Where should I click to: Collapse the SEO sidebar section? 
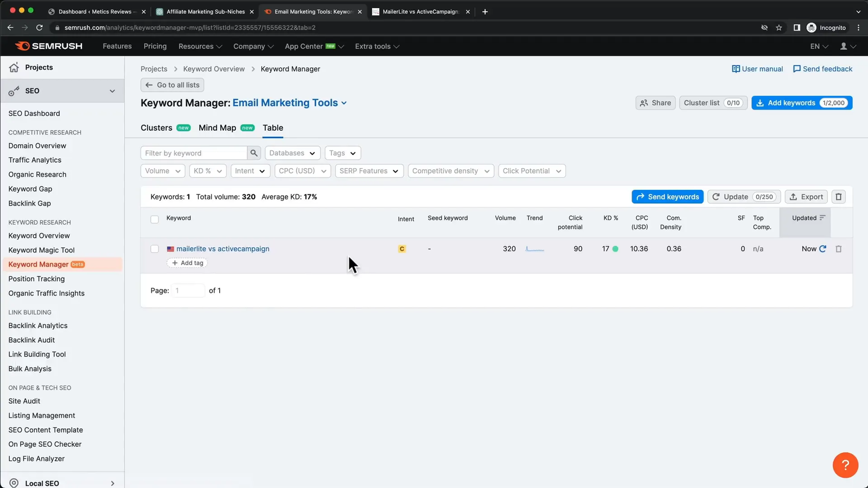(x=112, y=91)
